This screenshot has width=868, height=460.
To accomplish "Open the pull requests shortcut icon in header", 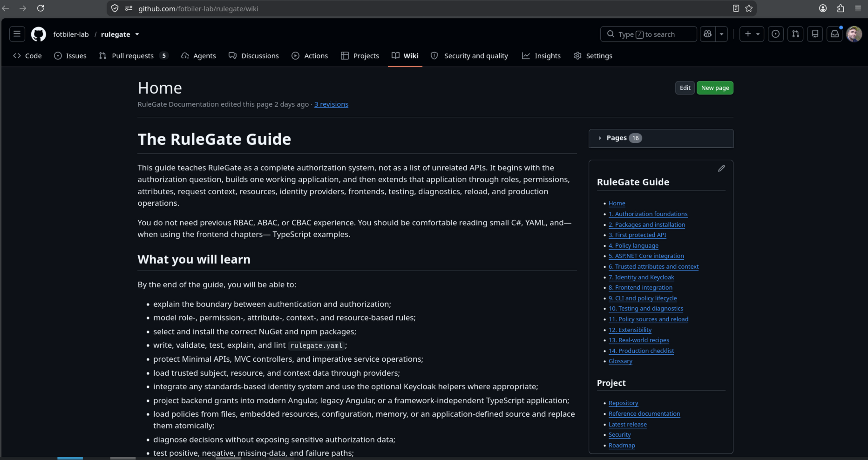I will [795, 34].
